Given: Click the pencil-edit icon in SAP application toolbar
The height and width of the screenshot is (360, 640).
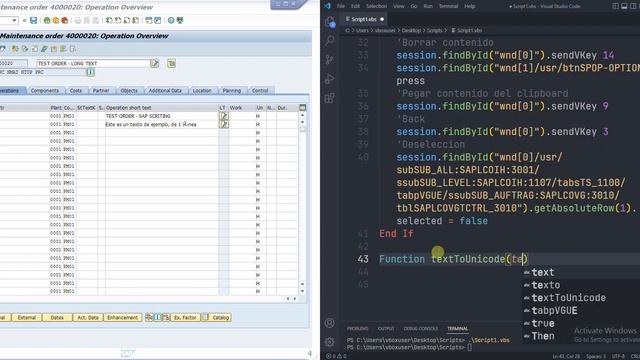Looking at the screenshot, I should 44,49.
